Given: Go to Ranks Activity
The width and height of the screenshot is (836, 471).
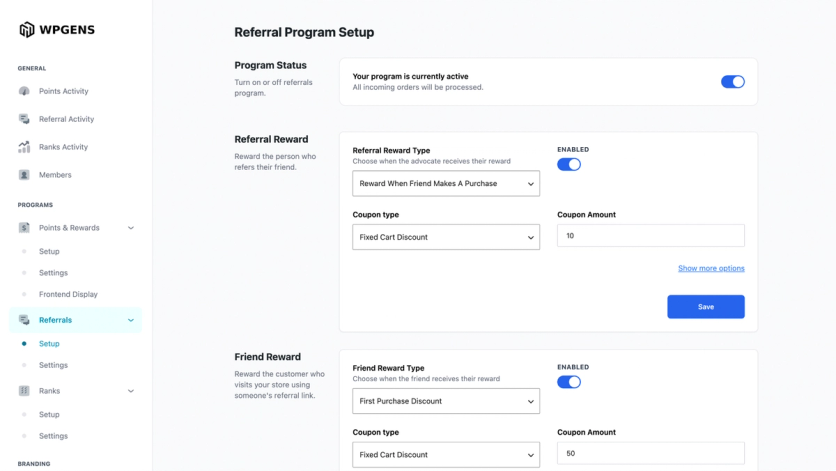Looking at the screenshot, I should [63, 147].
